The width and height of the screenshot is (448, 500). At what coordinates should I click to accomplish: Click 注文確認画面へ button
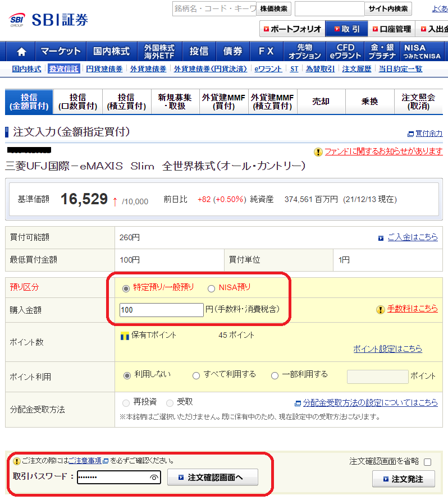coord(213,478)
